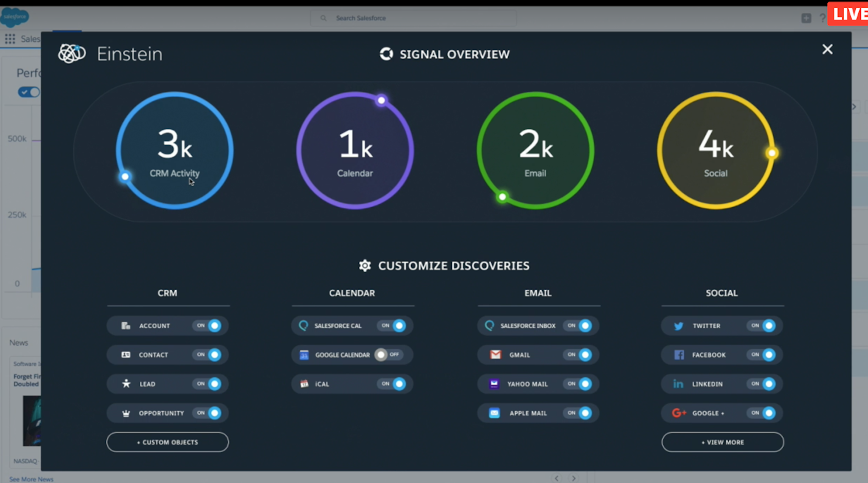
Task: Disable the Salesforce Inbox toggle
Action: pos(578,325)
